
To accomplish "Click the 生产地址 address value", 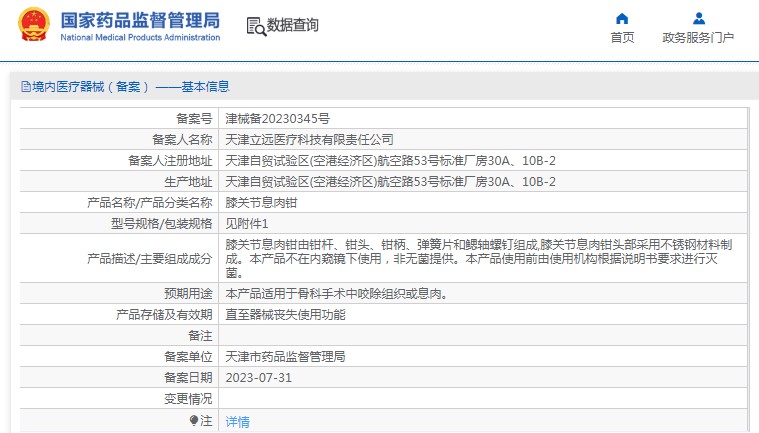I will click(390, 182).
